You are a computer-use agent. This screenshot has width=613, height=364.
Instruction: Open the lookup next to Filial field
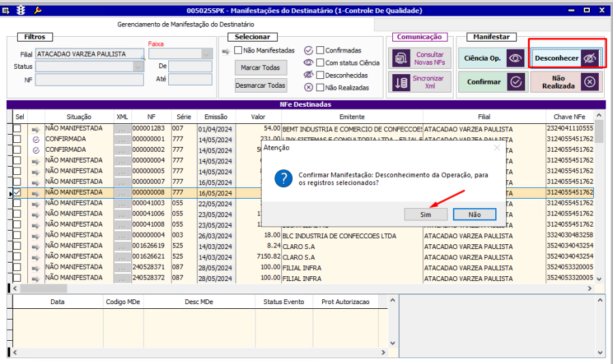pyautogui.click(x=143, y=57)
